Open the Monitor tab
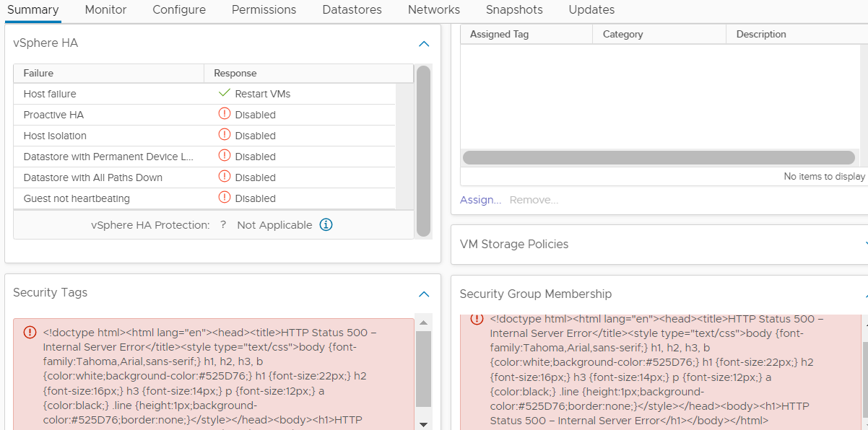The height and width of the screenshot is (430, 868). click(x=105, y=10)
